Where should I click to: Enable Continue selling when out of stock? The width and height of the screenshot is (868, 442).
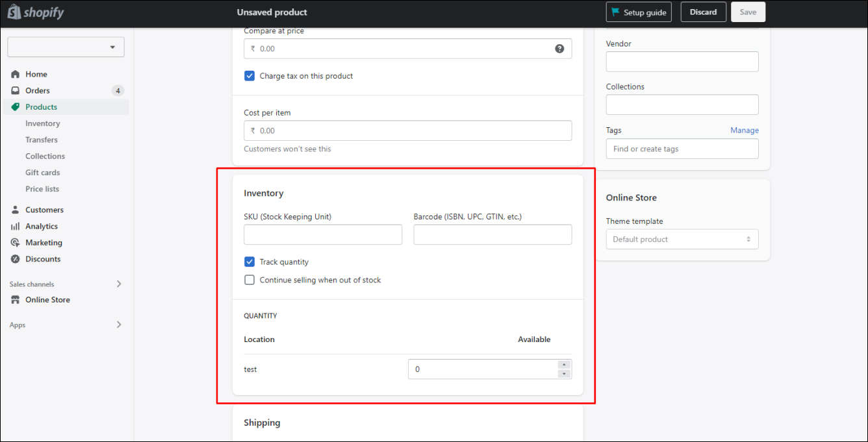point(249,280)
